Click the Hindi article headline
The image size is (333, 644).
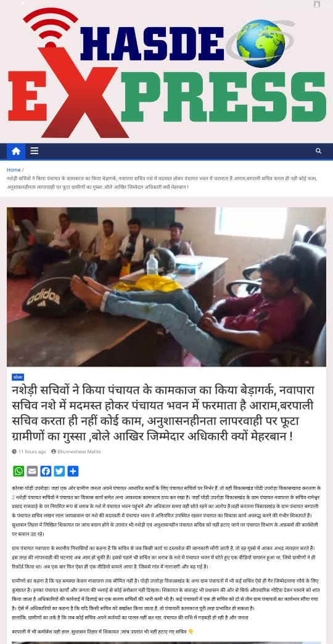click(163, 414)
